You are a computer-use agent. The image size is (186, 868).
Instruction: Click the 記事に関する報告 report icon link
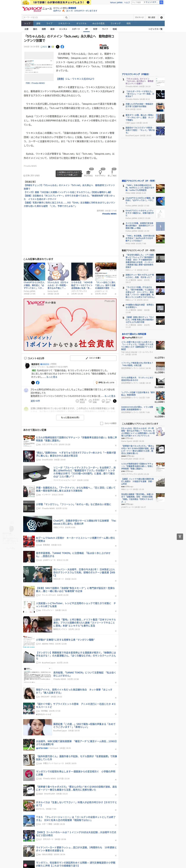pyautogui.click(x=32, y=176)
